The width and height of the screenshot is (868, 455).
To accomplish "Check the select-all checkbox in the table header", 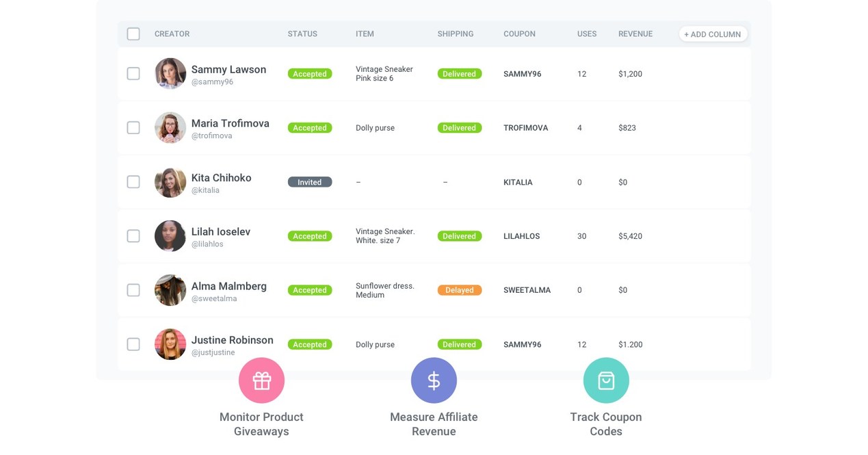I will click(133, 34).
